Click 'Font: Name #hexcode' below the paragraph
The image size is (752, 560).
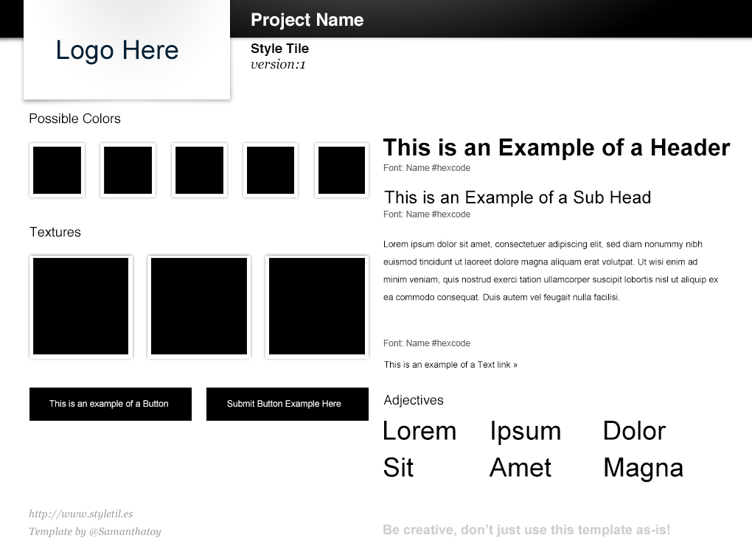click(427, 343)
